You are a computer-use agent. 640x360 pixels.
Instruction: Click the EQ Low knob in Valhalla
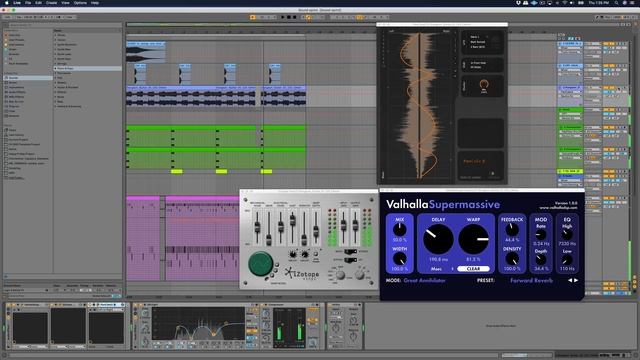pos(567,260)
